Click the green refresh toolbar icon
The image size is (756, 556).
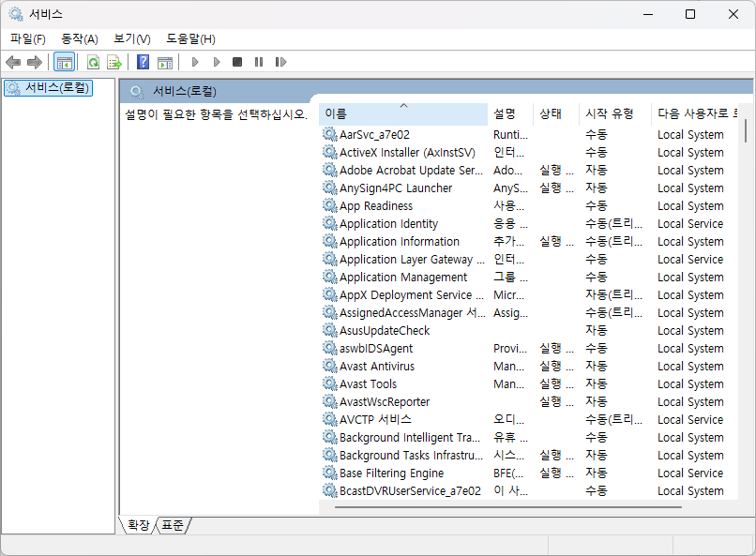(x=93, y=62)
